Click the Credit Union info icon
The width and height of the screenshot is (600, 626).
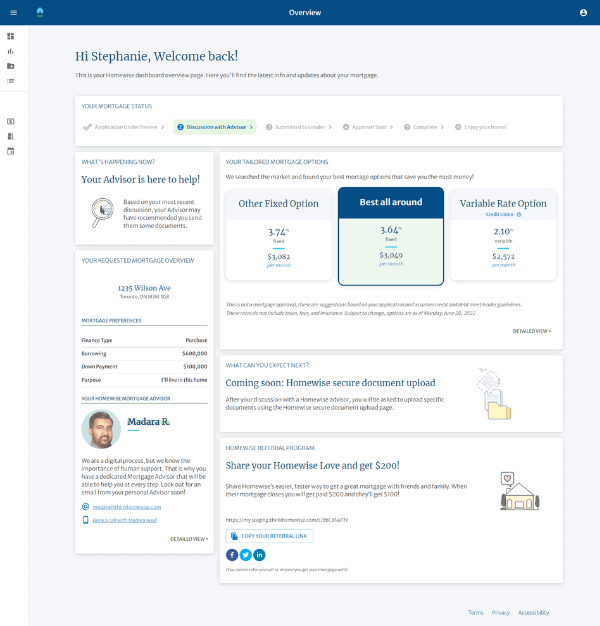pos(519,214)
